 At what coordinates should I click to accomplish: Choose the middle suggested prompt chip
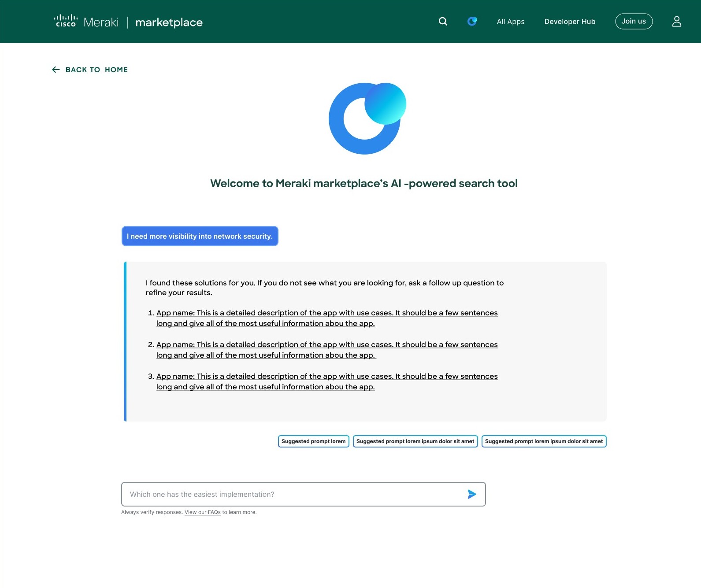[x=415, y=441]
